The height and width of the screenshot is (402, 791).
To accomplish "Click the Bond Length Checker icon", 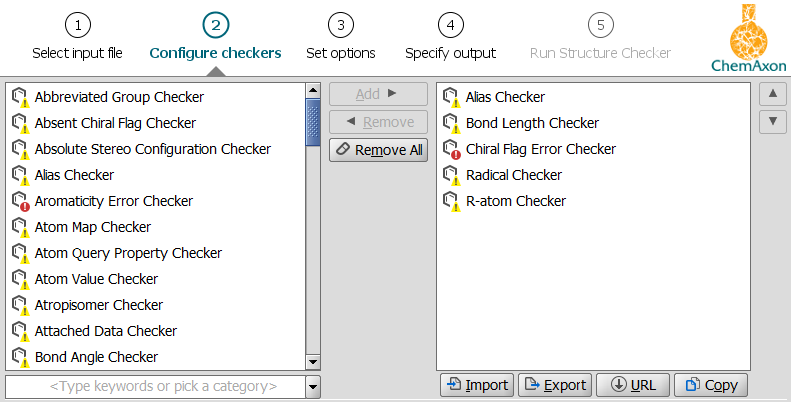I will (x=451, y=124).
